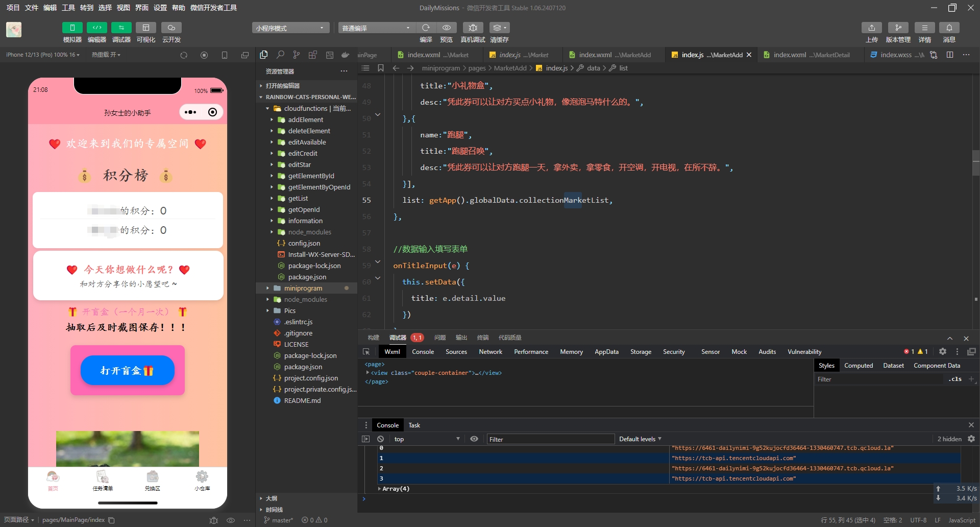The height and width of the screenshot is (527, 980).
Task: Expand the miniprogram folder
Action: [303, 288]
